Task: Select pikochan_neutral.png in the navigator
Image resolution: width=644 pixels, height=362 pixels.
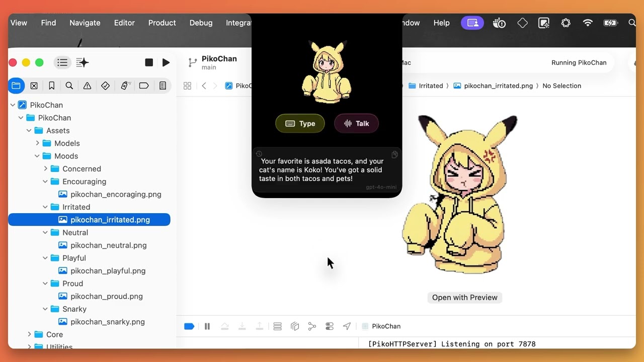Action: point(109,245)
